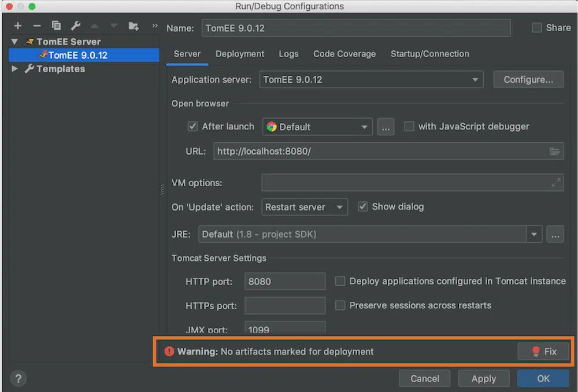The image size is (578, 392).
Task: Click the Fix button for warning
Action: click(x=543, y=352)
